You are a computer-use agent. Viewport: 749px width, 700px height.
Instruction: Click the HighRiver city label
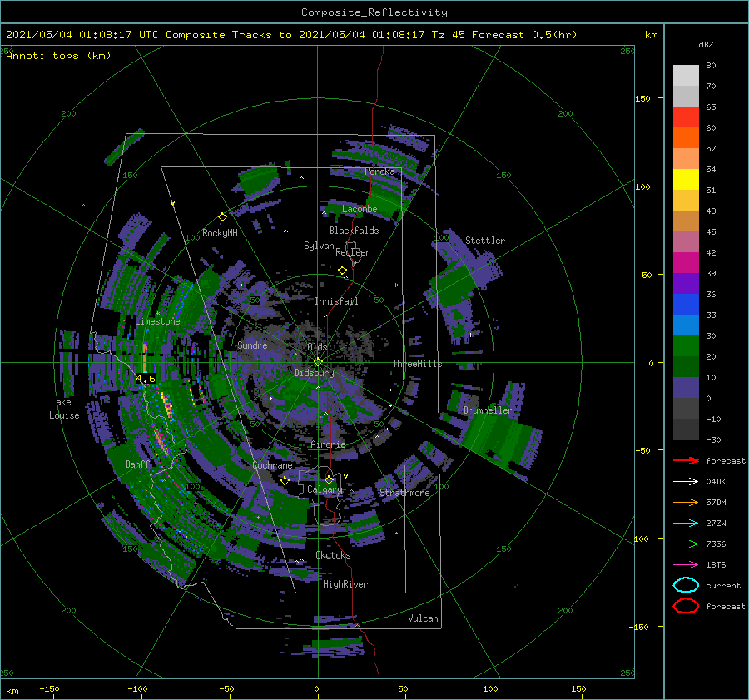tap(345, 584)
